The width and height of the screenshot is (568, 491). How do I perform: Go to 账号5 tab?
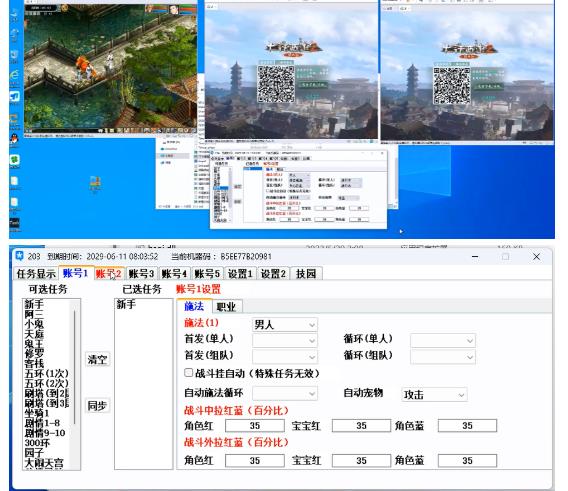[x=207, y=274]
